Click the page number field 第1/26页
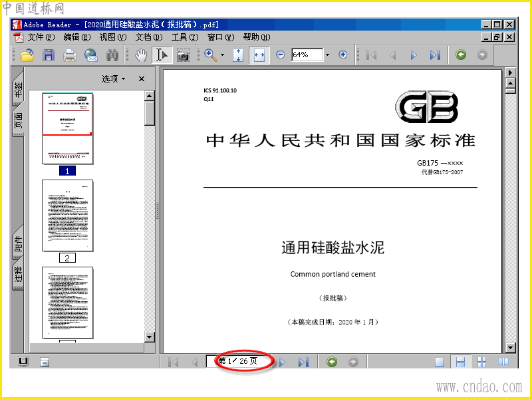 (238, 361)
